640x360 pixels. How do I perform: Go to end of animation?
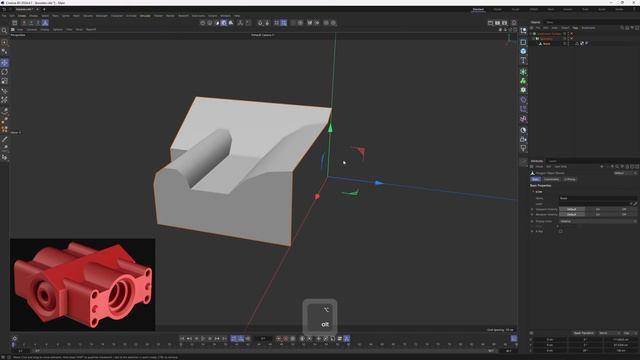point(224,338)
